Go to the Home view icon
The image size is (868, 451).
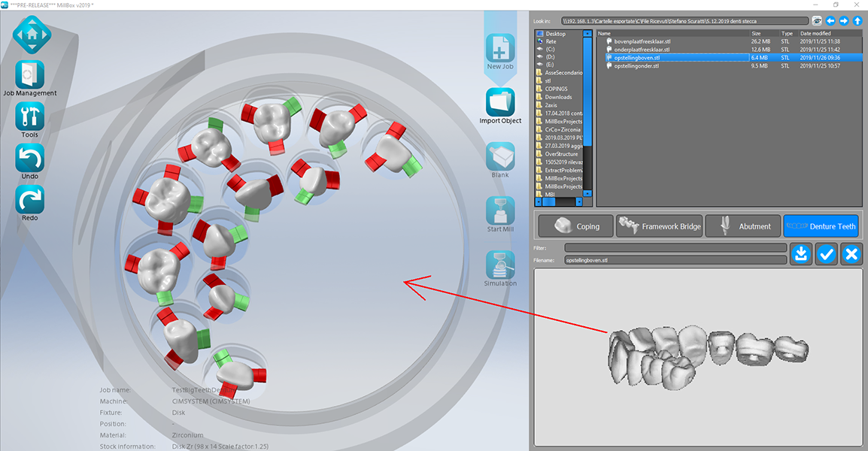click(x=32, y=35)
